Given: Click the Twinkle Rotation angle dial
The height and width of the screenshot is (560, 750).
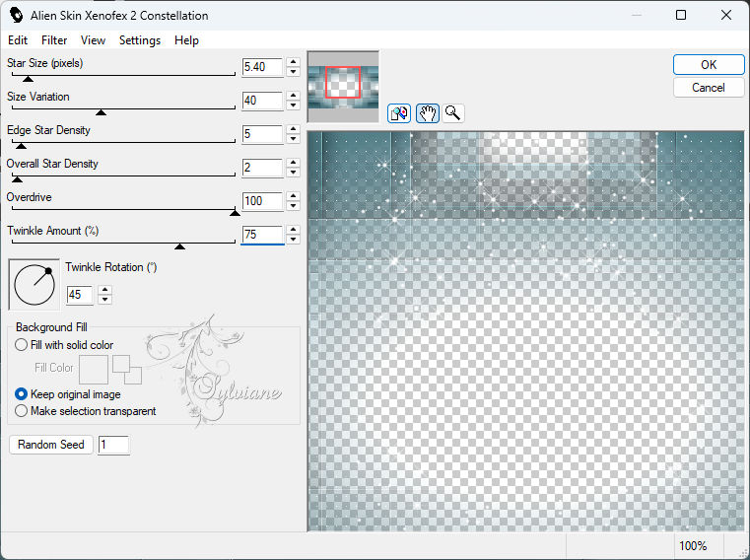Looking at the screenshot, I should point(34,285).
